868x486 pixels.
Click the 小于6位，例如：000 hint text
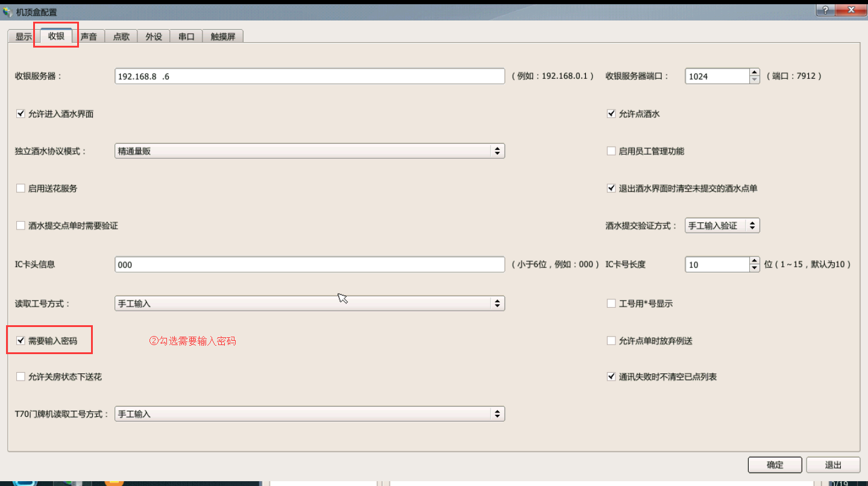pyautogui.click(x=555, y=264)
